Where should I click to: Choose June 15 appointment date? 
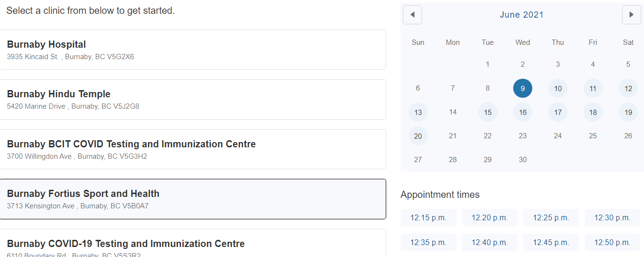[x=487, y=113]
